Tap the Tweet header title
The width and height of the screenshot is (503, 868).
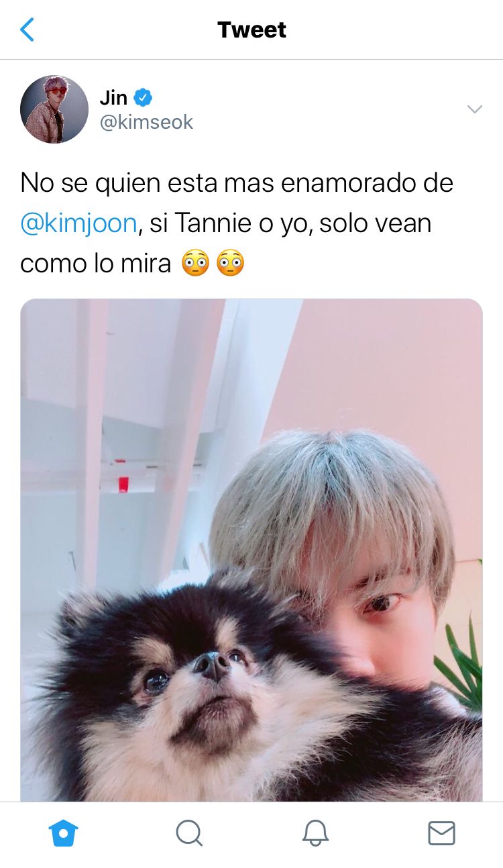click(251, 30)
